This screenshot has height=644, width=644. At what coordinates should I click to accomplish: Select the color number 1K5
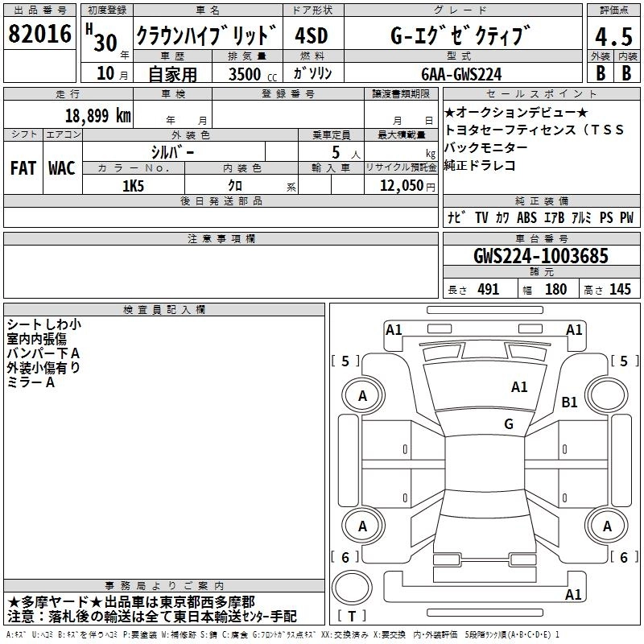pyautogui.click(x=133, y=186)
